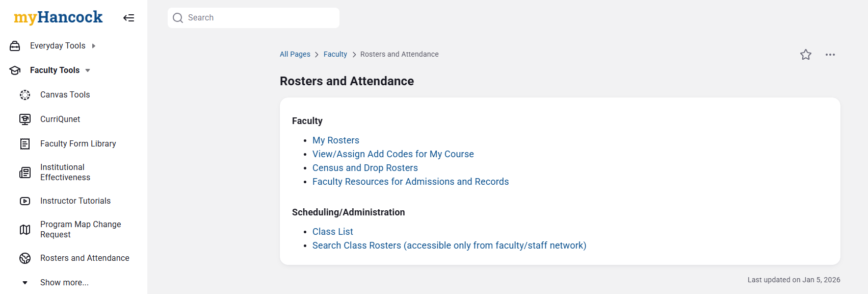Collapse the Faculty Tools section arrow
Screen dimensions: 868x294
click(x=88, y=70)
